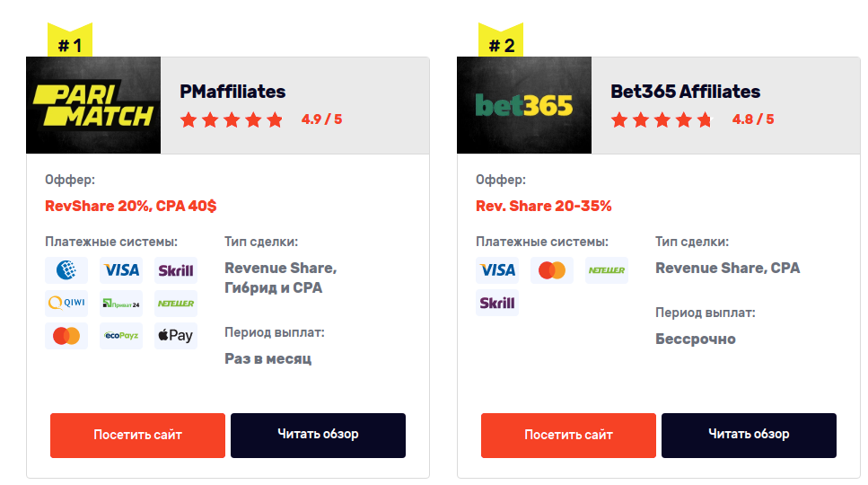
Task: Click the Visa icon in PMaffiliates card
Action: pos(121,270)
